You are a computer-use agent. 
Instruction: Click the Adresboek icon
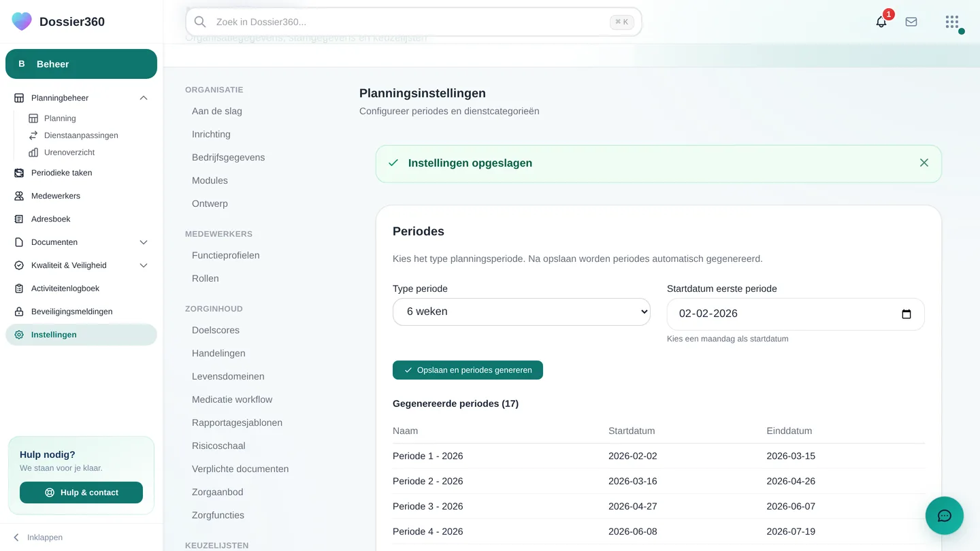[x=19, y=219]
